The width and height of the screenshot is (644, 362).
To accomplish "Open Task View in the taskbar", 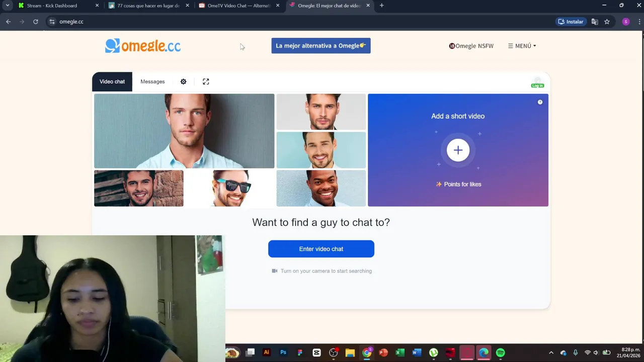I will coord(250,352).
